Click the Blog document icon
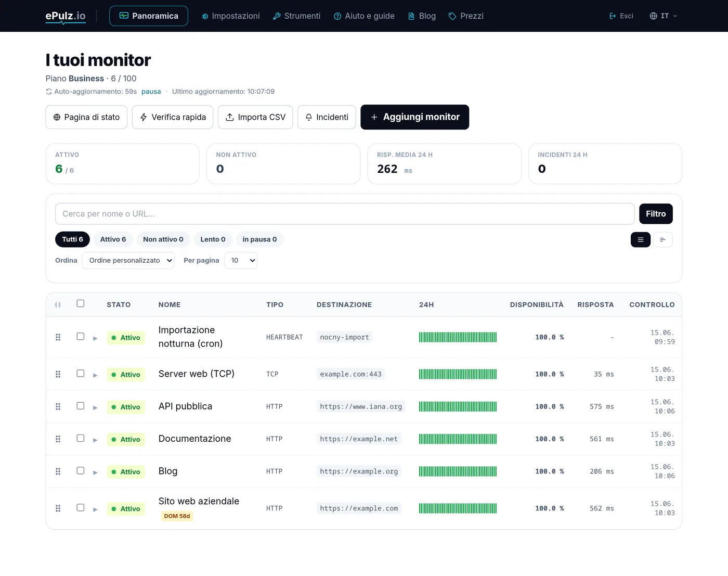The width and height of the screenshot is (728, 576). (411, 16)
